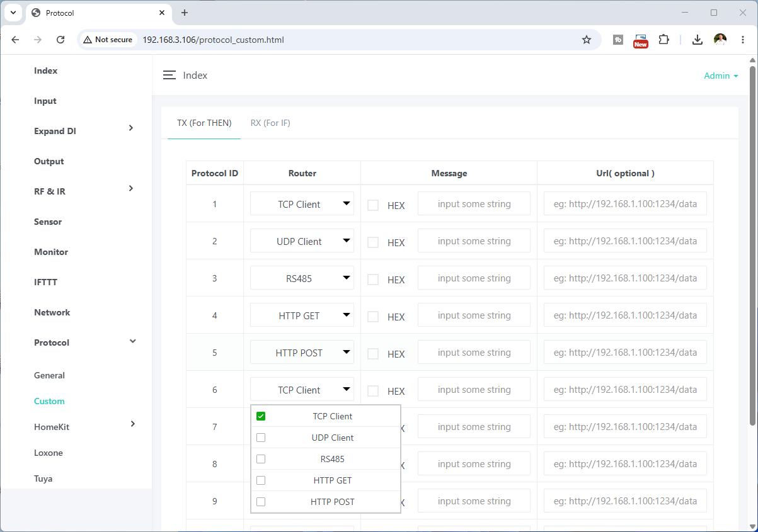Go back using the browser back arrow
The height and width of the screenshot is (532, 758).
[x=16, y=40]
